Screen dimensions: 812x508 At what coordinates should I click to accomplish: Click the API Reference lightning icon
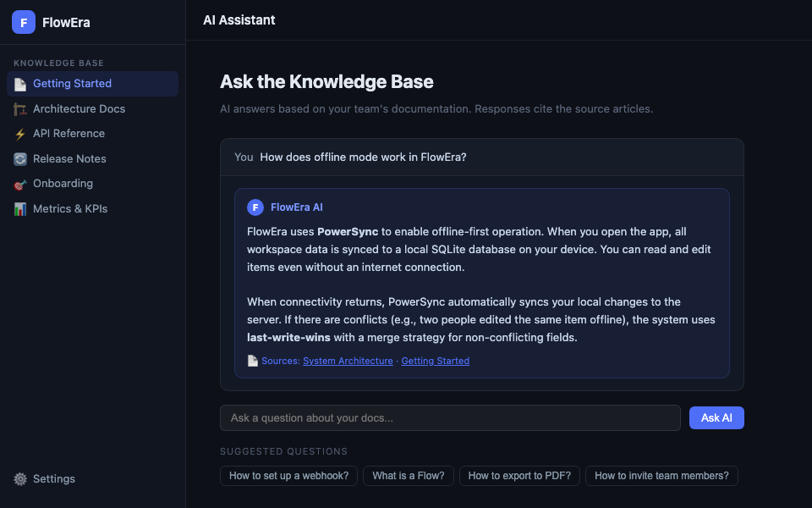click(x=20, y=134)
